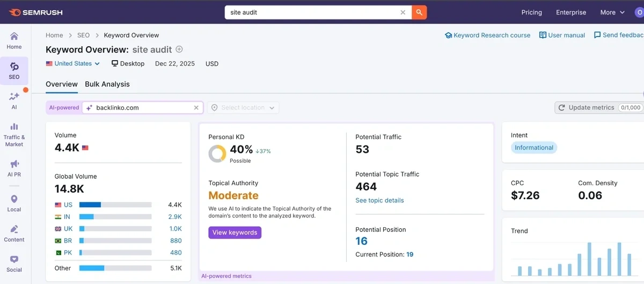
Task: Click the AI sparkle icon in domain field
Action: click(90, 107)
